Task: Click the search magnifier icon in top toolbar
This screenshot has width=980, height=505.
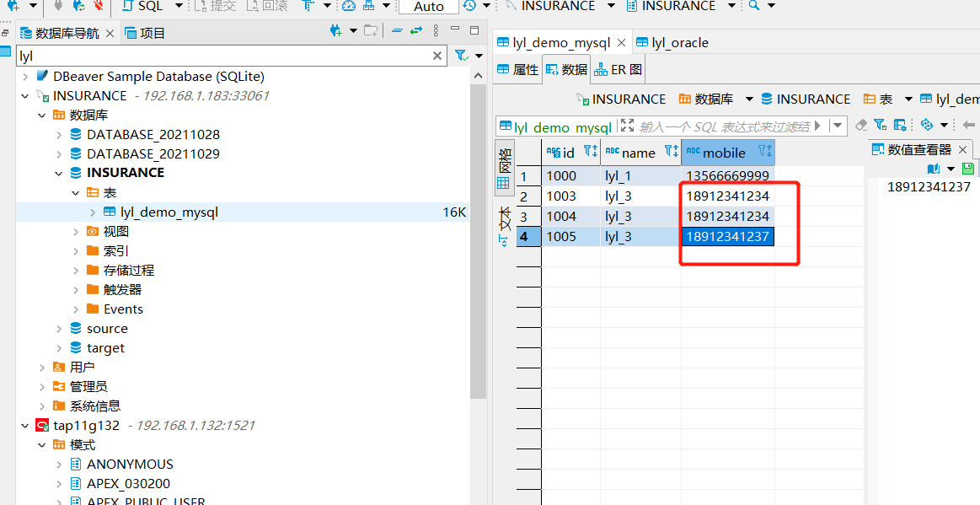Action: [753, 6]
